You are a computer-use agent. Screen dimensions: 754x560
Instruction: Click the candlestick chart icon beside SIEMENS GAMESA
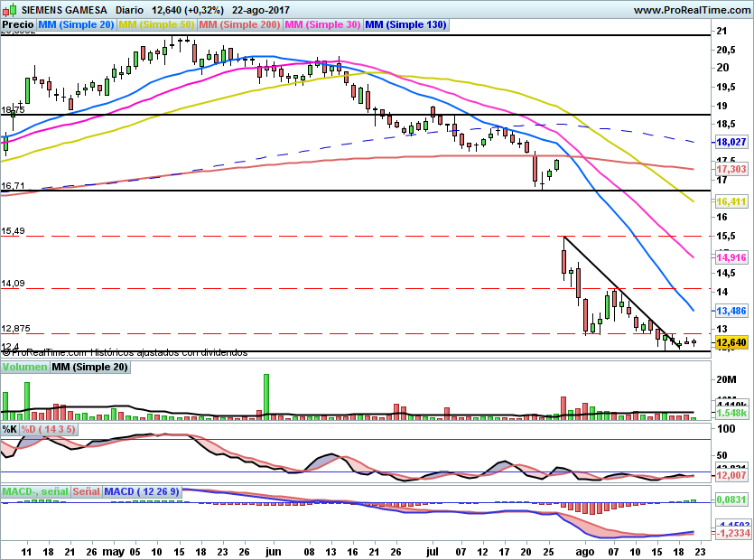click(9, 9)
